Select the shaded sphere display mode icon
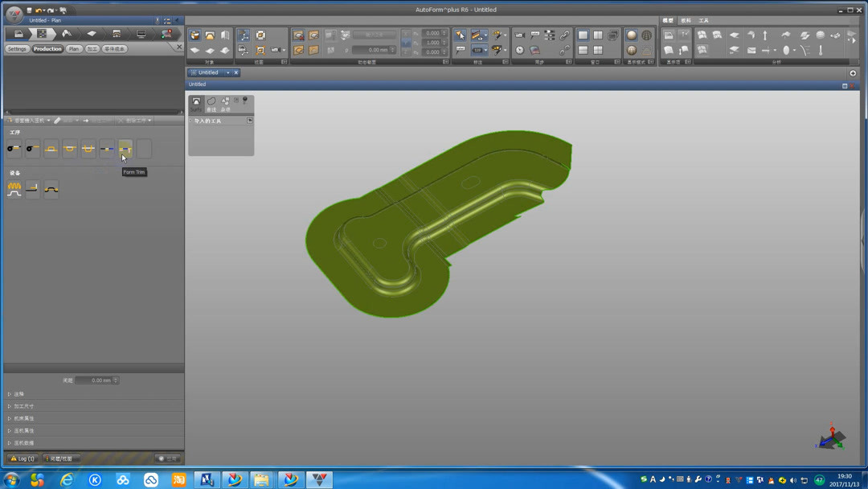Viewport: 868px width, 489px height. pyautogui.click(x=632, y=35)
